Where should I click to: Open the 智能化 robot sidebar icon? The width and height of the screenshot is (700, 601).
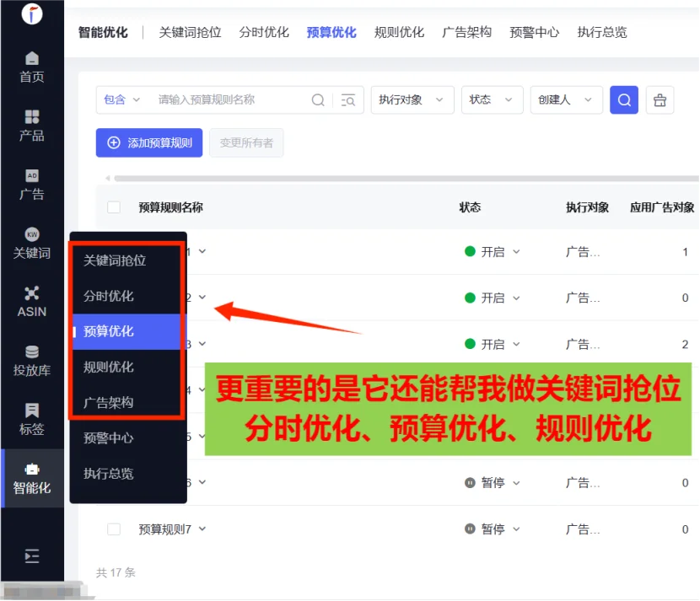click(32, 478)
